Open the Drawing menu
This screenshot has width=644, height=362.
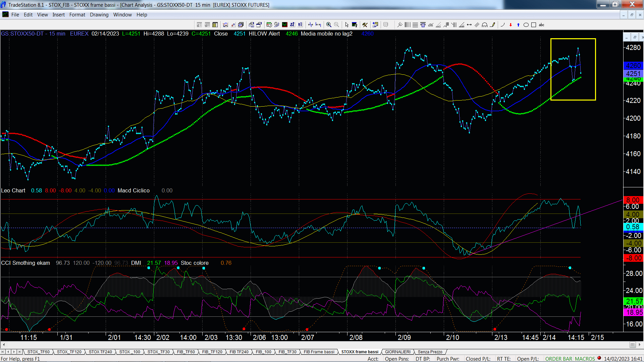(99, 15)
